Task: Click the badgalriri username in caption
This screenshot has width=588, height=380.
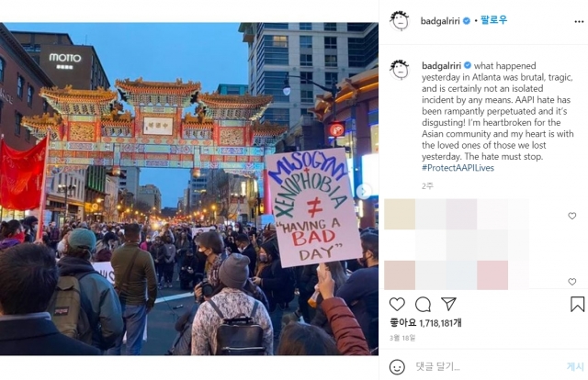Action: 441,66
